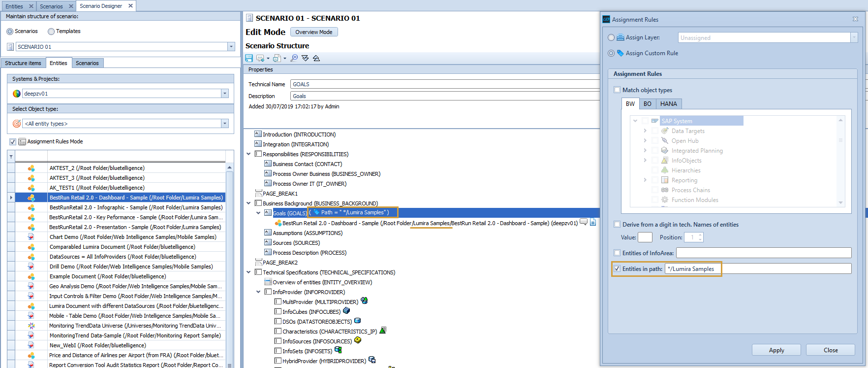Switch to the HANA tab
The height and width of the screenshot is (368, 868).
[668, 104]
